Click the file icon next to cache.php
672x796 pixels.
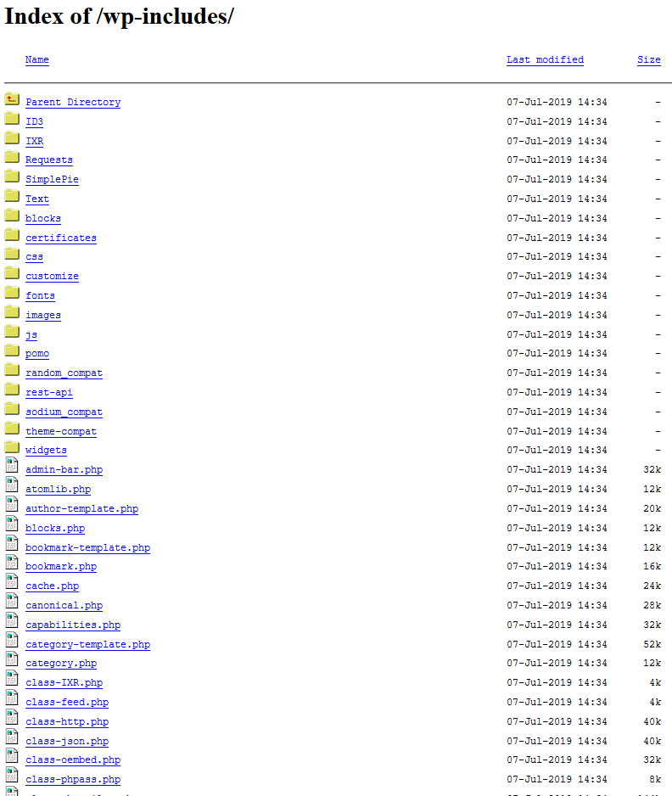pyautogui.click(x=12, y=582)
